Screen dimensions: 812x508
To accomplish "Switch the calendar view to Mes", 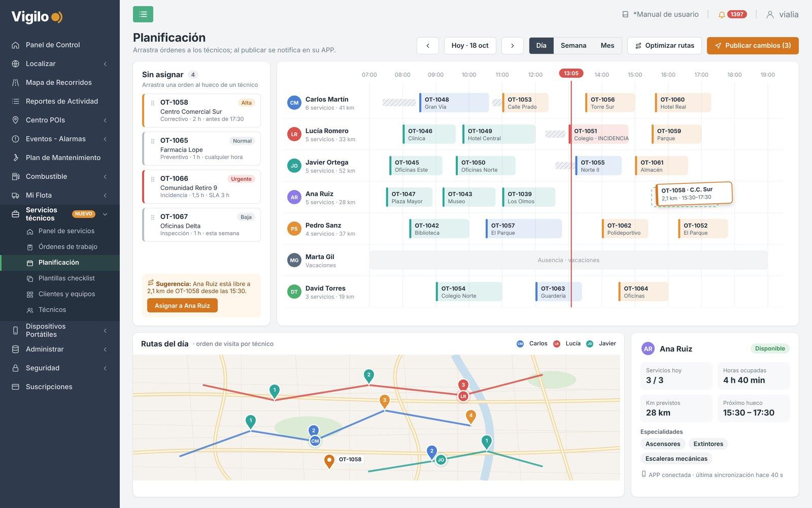I will tap(607, 45).
